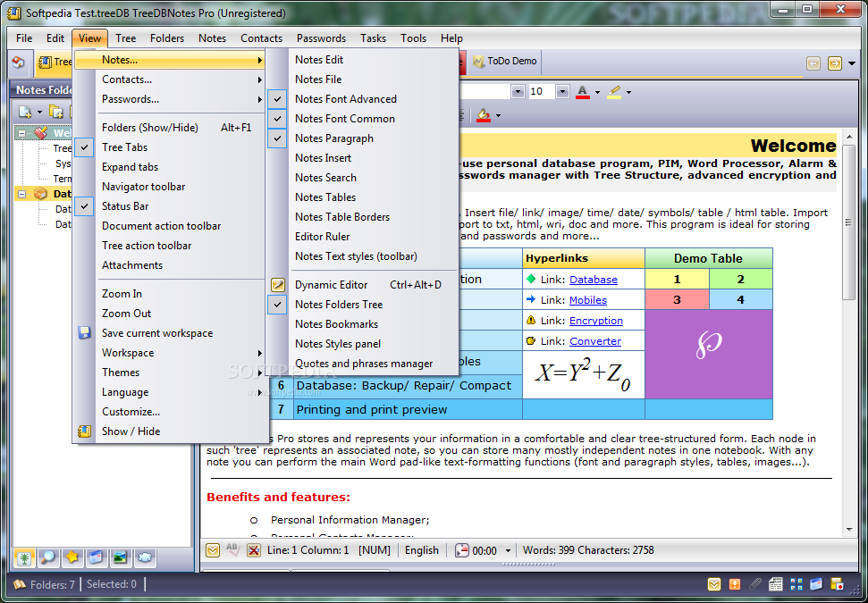Click the red X icon in editor status bar
868x603 pixels.
pyautogui.click(x=254, y=550)
